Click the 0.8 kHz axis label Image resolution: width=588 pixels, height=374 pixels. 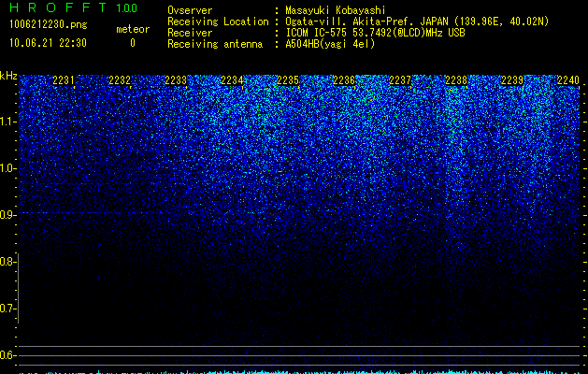click(7, 262)
